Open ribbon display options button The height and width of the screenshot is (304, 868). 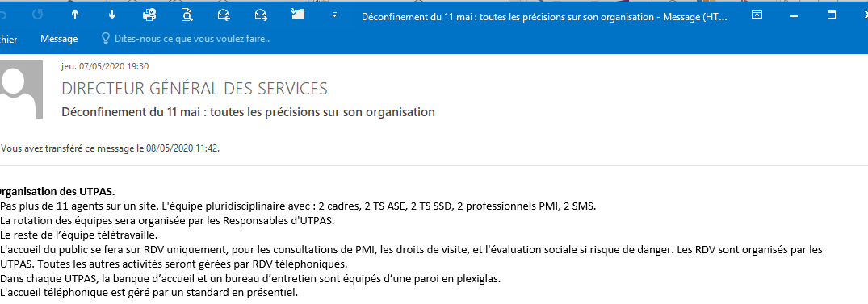[757, 15]
